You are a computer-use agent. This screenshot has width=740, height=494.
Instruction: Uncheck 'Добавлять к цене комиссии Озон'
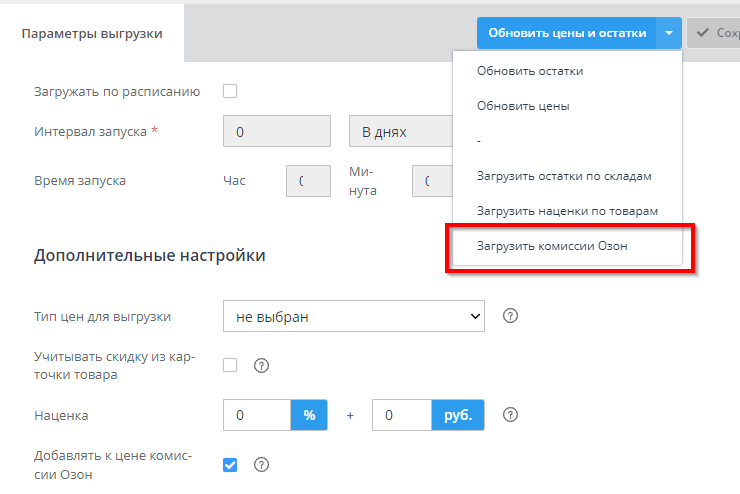click(230, 464)
